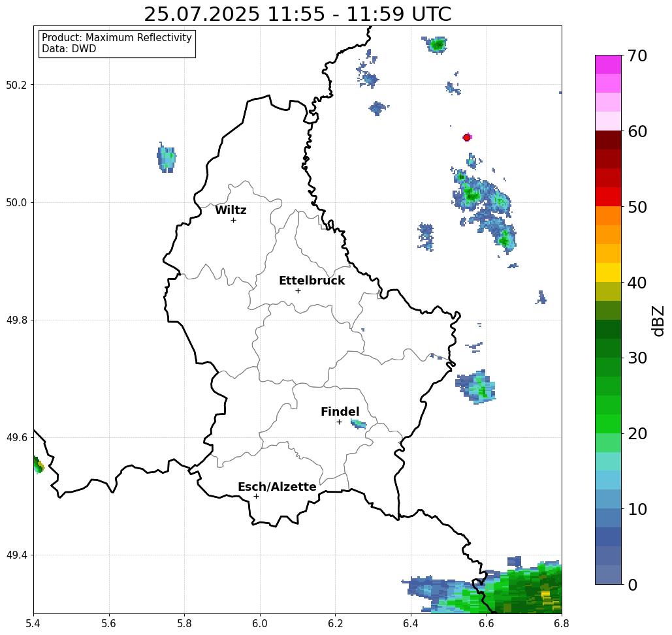
Task: Click the longitude label 5.6
Action: 109,623
